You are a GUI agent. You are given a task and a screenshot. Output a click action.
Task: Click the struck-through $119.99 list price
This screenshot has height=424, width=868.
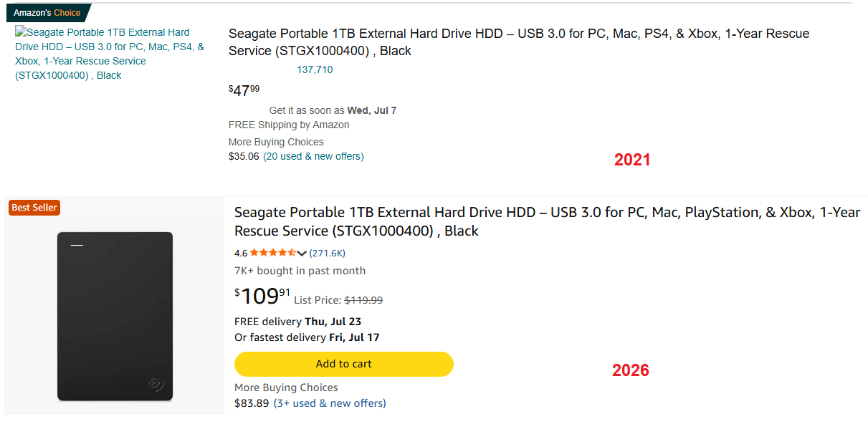coord(363,301)
